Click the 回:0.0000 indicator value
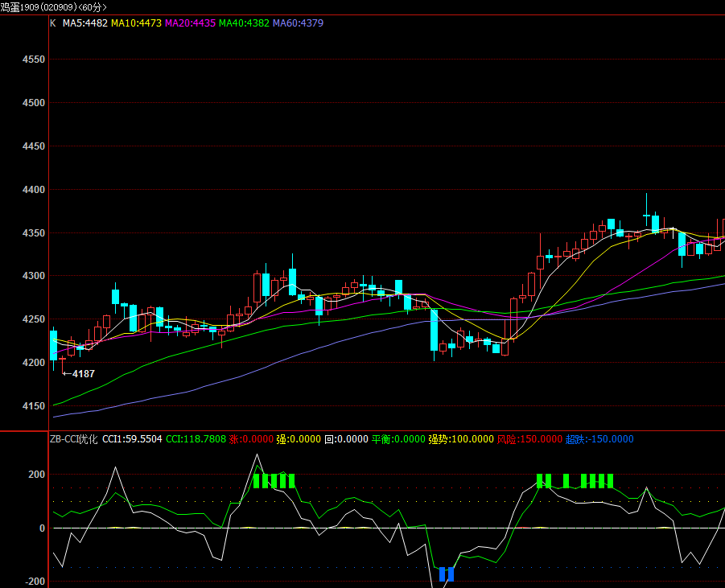This screenshot has height=588, width=725. coord(346,439)
